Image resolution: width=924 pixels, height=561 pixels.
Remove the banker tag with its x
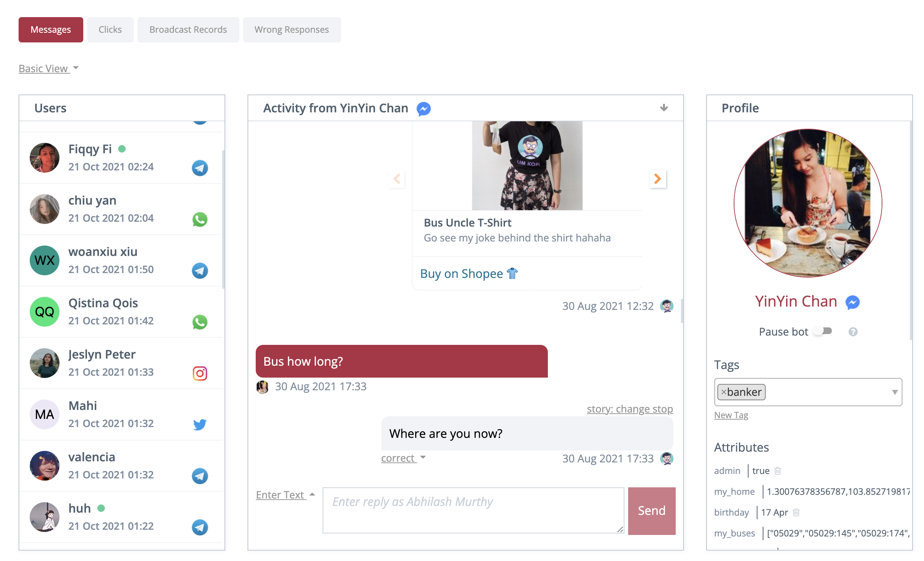pyautogui.click(x=724, y=392)
